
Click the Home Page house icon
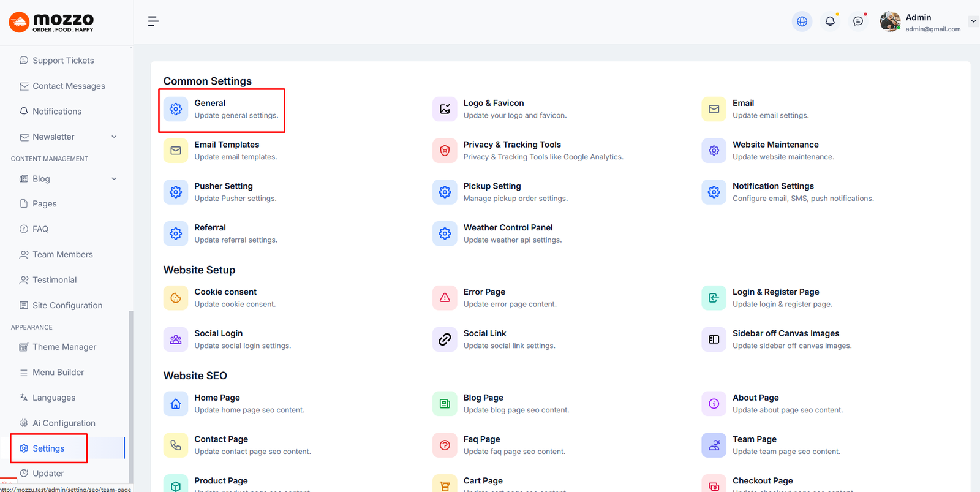point(176,404)
